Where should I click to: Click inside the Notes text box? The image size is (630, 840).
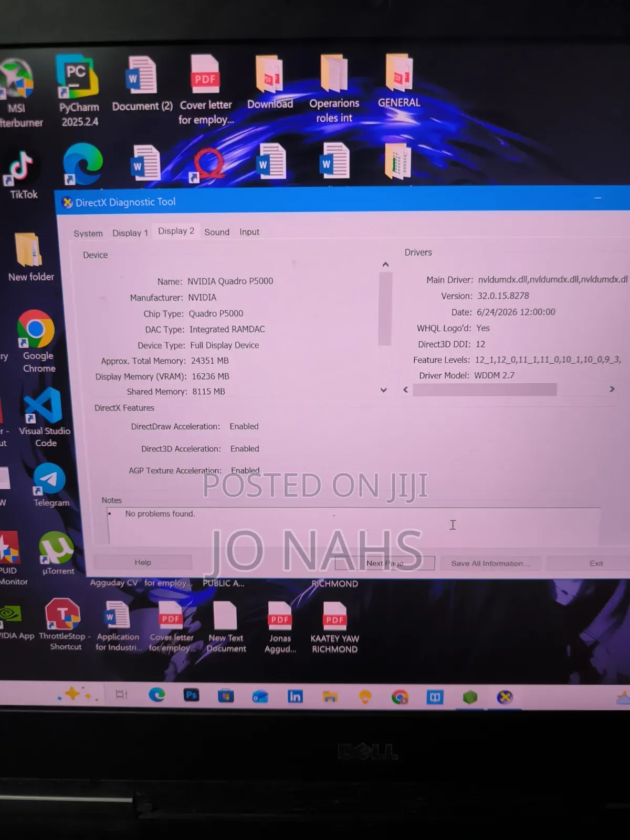(x=354, y=526)
